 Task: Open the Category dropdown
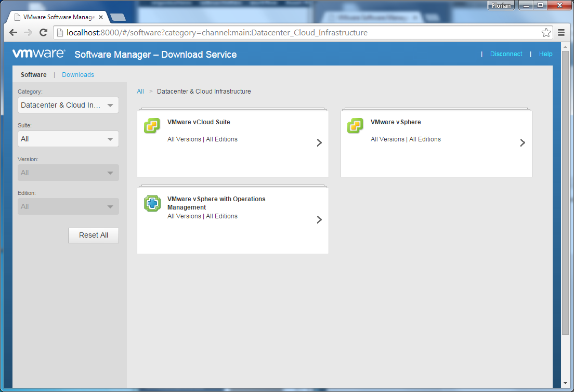[68, 105]
